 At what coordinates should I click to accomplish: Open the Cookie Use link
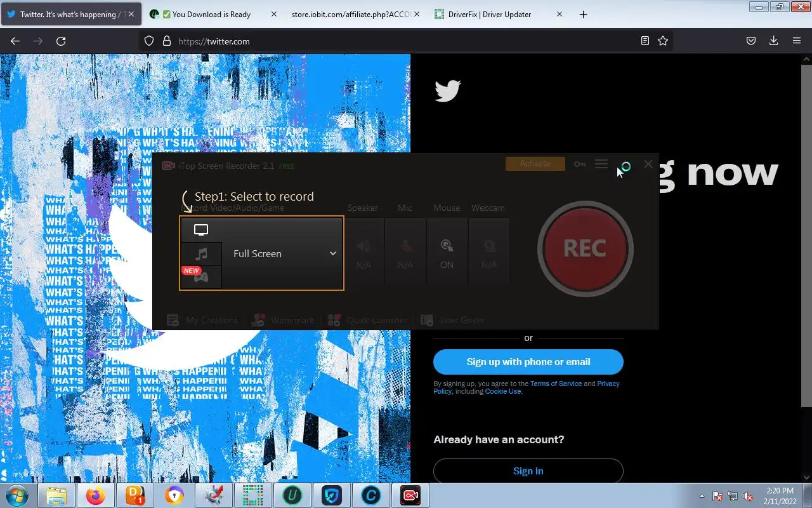pos(503,391)
